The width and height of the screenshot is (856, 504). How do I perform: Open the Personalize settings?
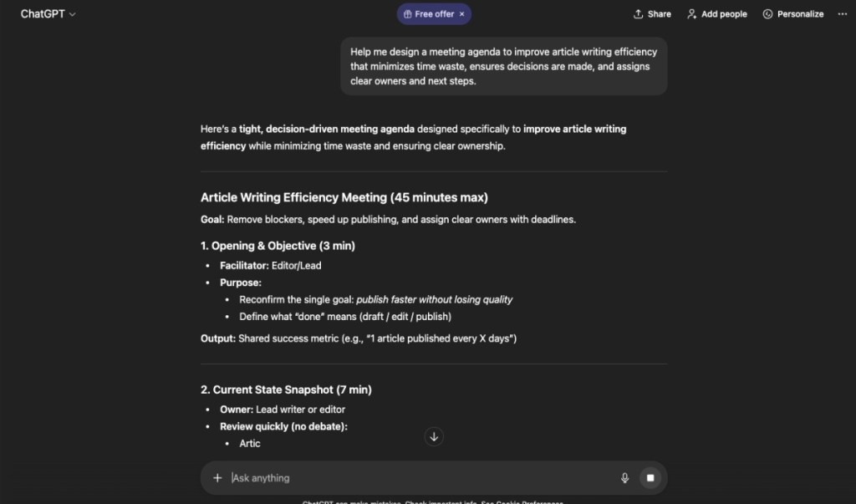click(792, 13)
